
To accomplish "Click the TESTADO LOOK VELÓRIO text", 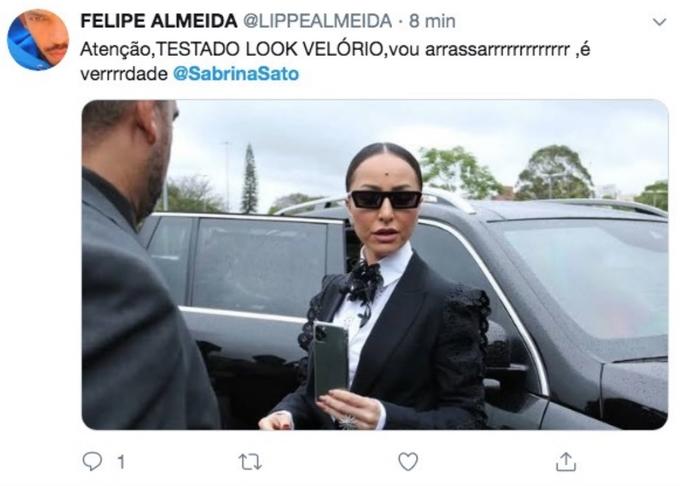I will pos(269,49).
